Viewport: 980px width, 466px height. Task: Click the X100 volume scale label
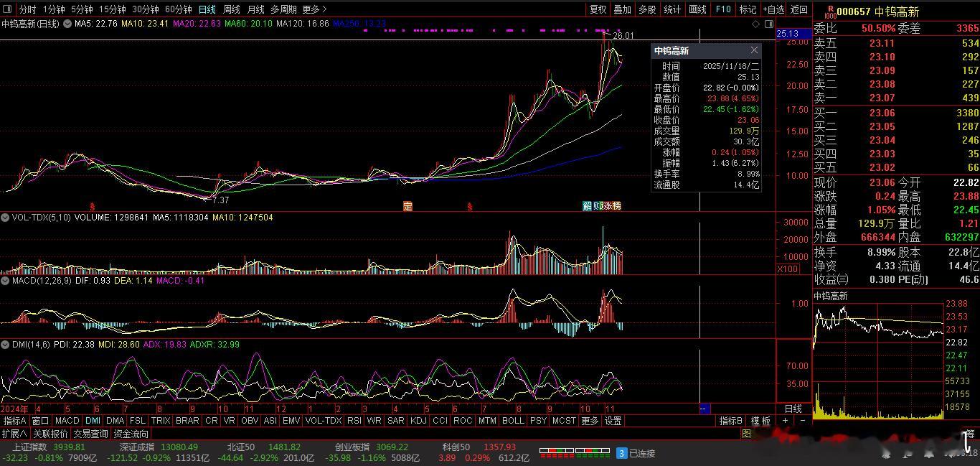click(x=787, y=269)
